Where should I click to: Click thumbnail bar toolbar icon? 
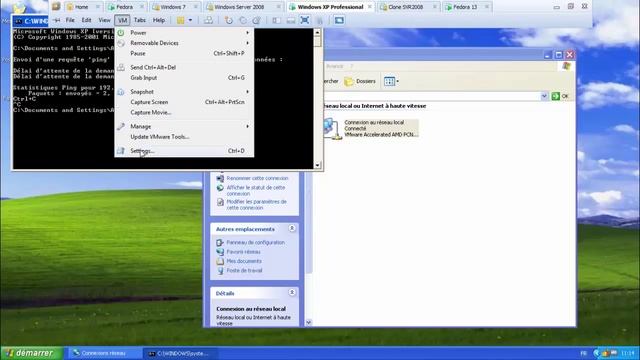pyautogui.click(x=291, y=20)
